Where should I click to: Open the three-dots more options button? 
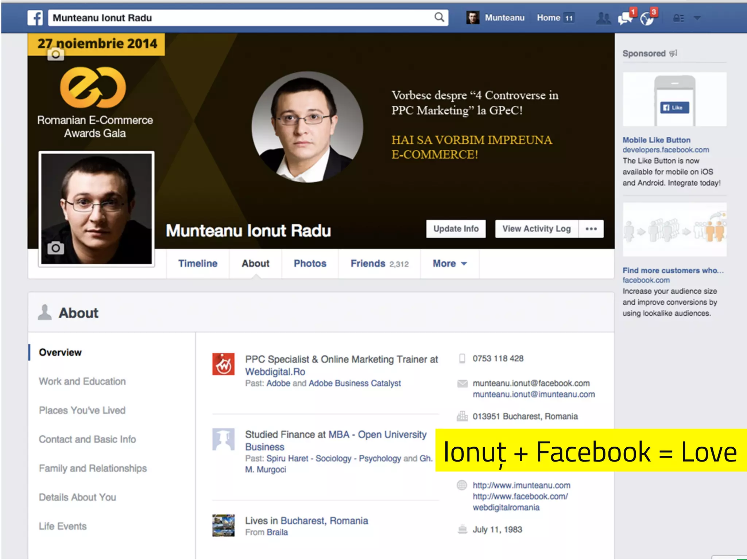591,229
